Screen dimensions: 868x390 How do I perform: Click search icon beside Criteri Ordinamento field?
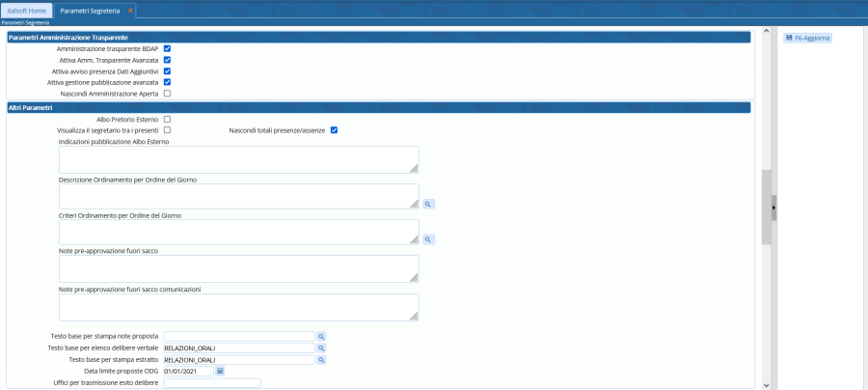[x=429, y=239]
